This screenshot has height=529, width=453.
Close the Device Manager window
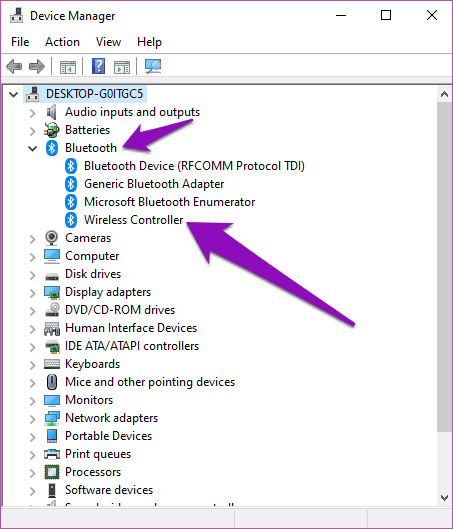(432, 16)
